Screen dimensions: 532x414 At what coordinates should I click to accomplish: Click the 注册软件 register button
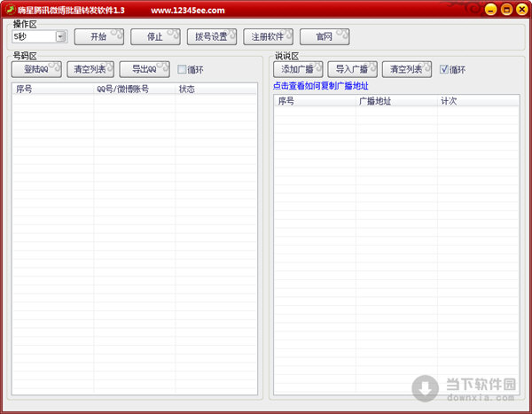(x=268, y=36)
